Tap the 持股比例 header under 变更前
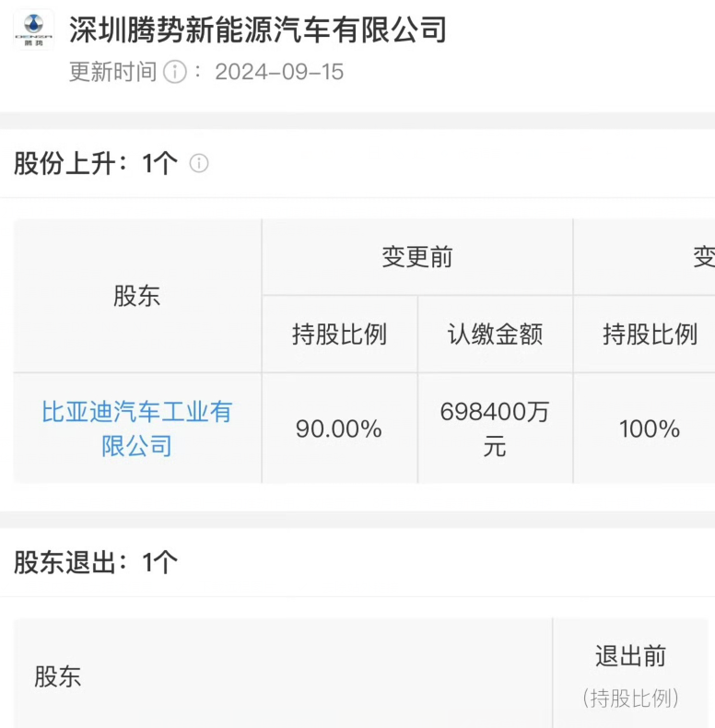 [339, 334]
